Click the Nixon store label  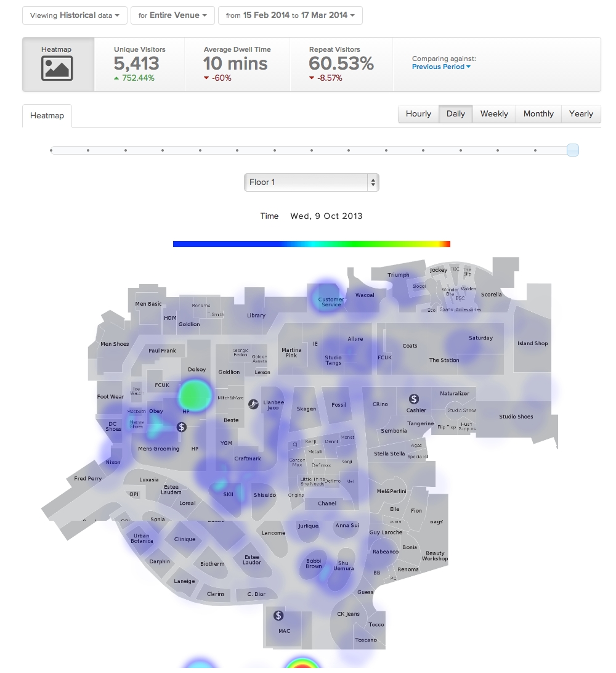(x=113, y=463)
